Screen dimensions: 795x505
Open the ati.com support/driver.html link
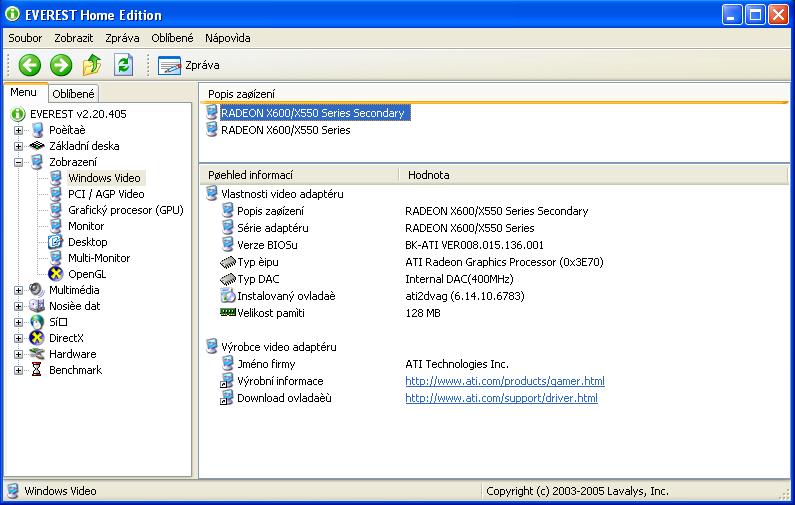tap(501, 398)
